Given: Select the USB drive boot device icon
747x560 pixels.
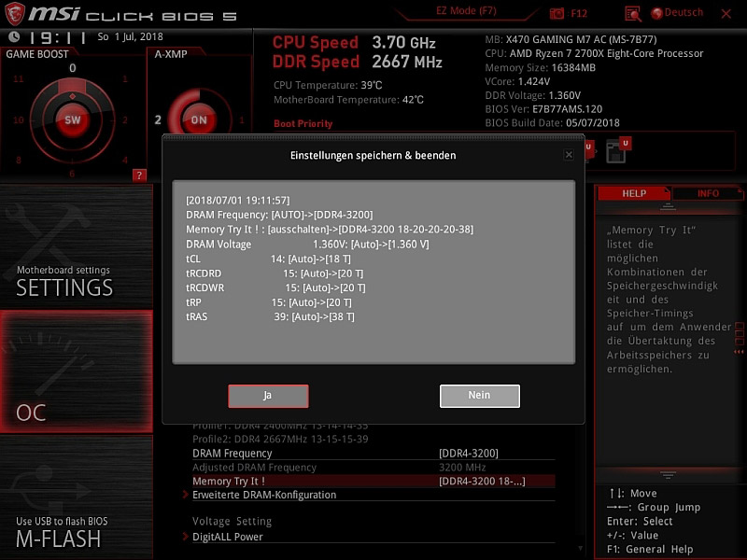Looking at the screenshot, I should pos(589,149).
